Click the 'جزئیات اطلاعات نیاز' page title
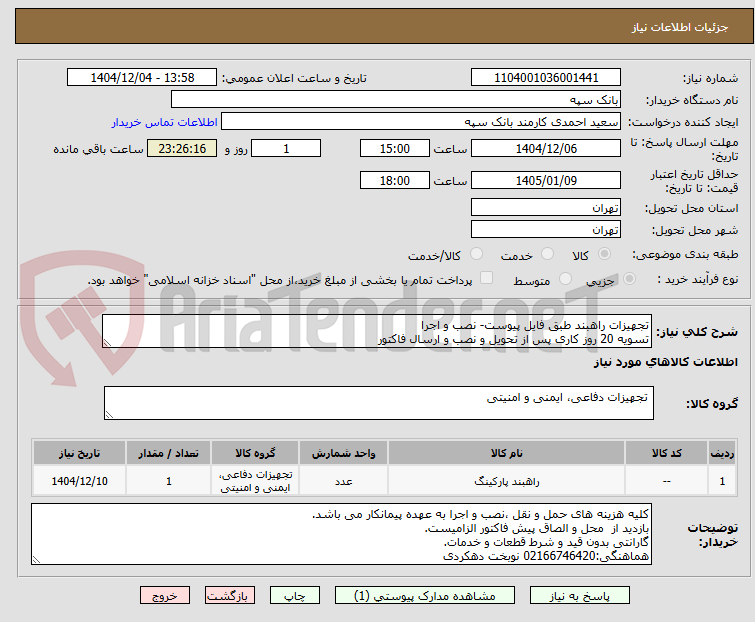Screen dimensions: 755x622 click(x=679, y=27)
